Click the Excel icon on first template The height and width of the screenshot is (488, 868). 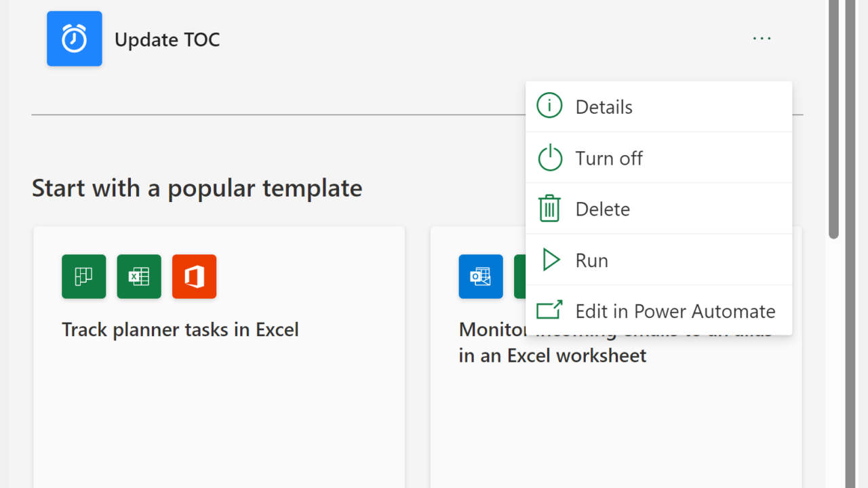pyautogui.click(x=139, y=277)
